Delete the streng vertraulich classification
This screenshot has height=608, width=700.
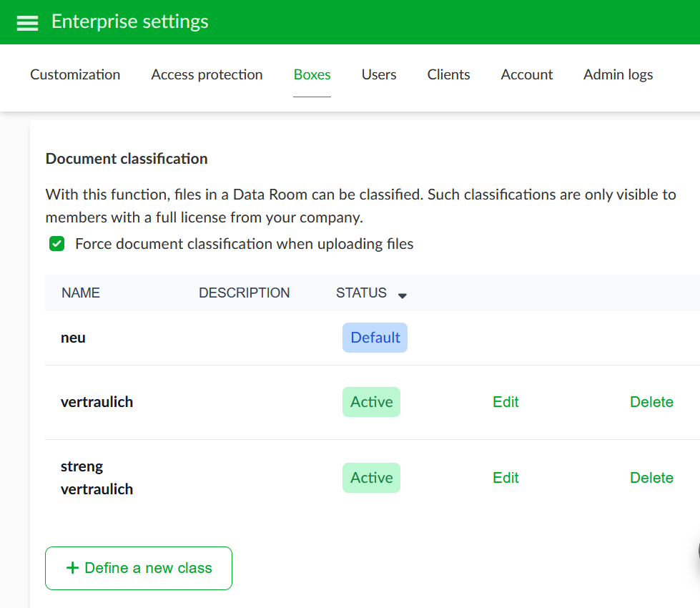pos(651,478)
